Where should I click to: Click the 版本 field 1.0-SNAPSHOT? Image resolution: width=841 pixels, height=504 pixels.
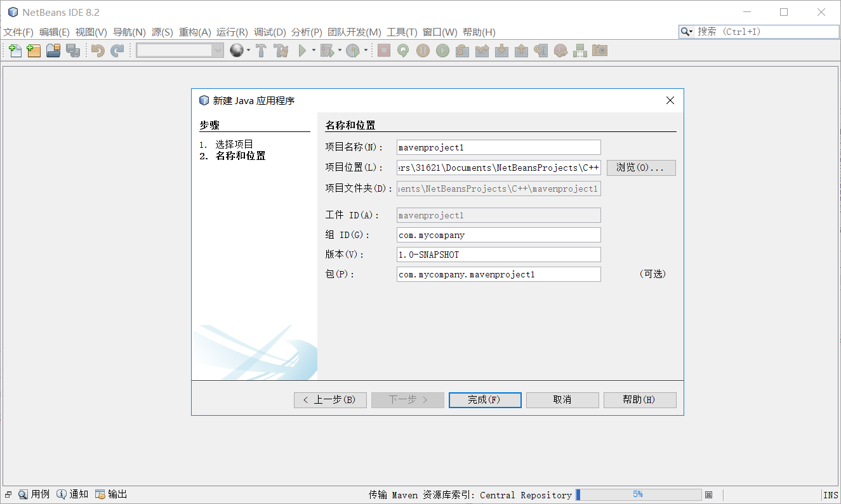pyautogui.click(x=499, y=255)
